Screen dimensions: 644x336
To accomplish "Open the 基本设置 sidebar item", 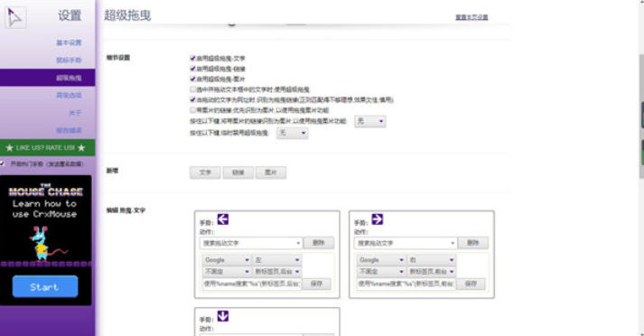I will pyautogui.click(x=69, y=42).
